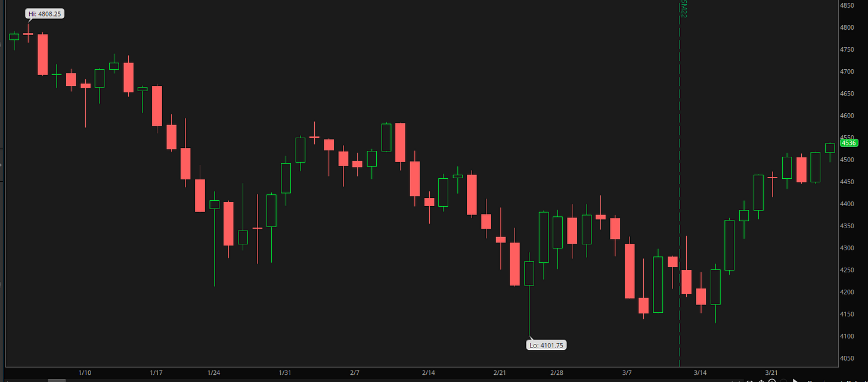Click the 2/21 date label
Image resolution: width=868 pixels, height=382 pixels.
(500, 372)
